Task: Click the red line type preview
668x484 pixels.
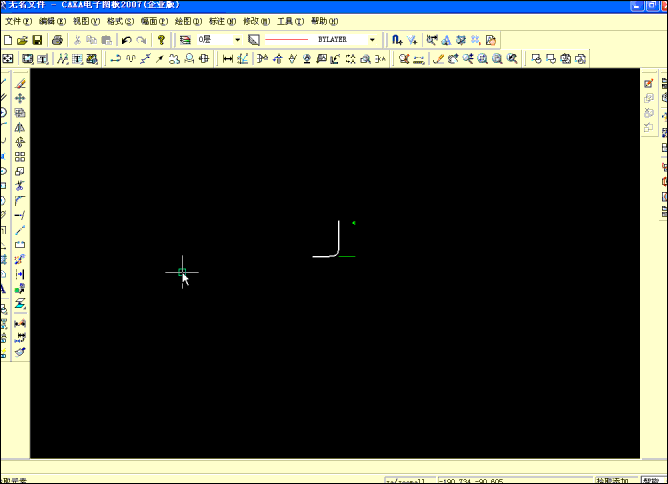Action: tap(286, 40)
